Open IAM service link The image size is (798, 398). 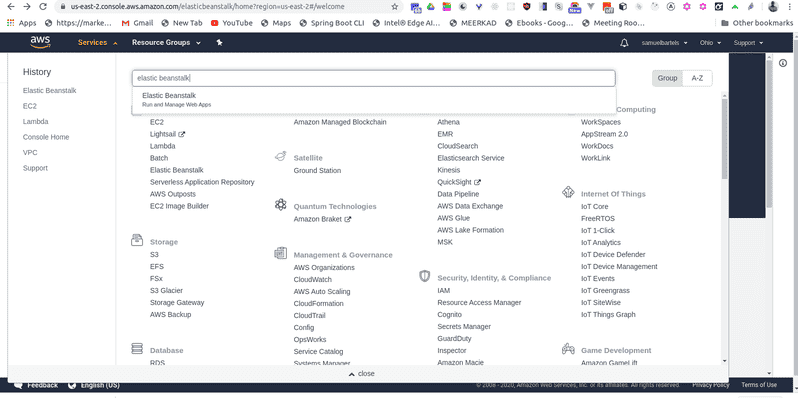click(x=444, y=291)
